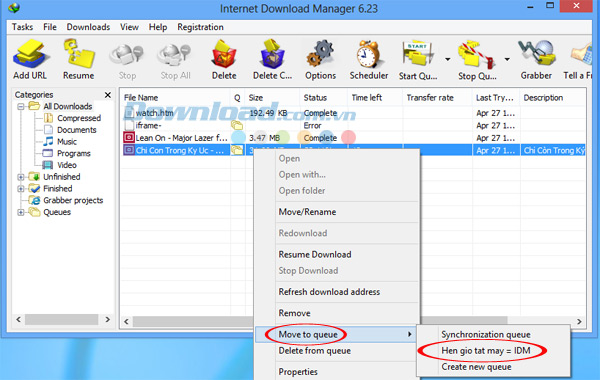Viewport: 600px width, 380px height.
Task: Click the Grabber projects icon
Action: pyautogui.click(x=35, y=200)
